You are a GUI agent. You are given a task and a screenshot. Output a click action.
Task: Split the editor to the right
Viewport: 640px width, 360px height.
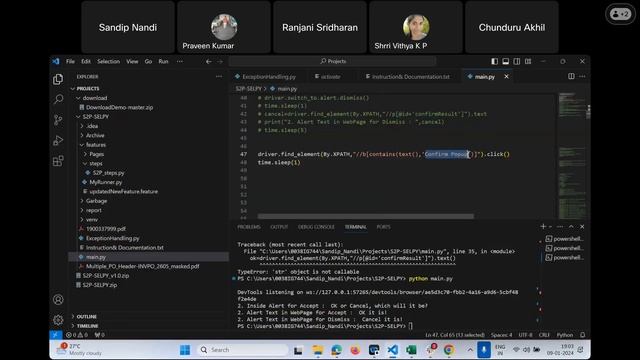pyautogui.click(x=571, y=76)
